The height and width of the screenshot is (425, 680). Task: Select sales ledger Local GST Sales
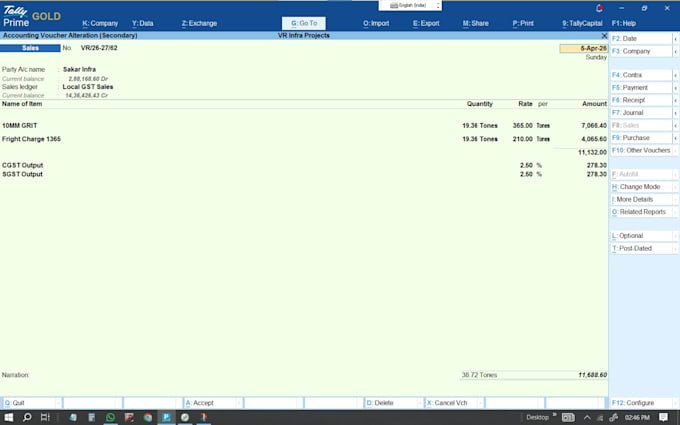pos(88,87)
